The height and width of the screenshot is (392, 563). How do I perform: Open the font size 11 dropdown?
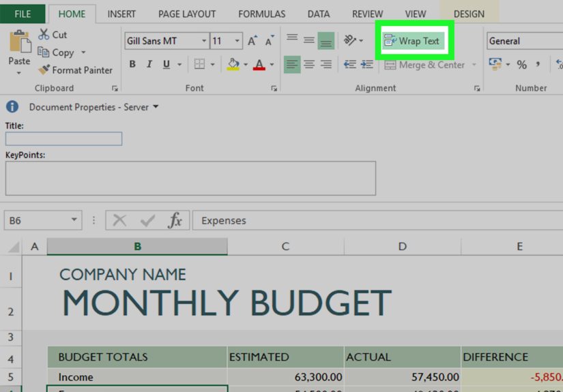click(x=237, y=41)
